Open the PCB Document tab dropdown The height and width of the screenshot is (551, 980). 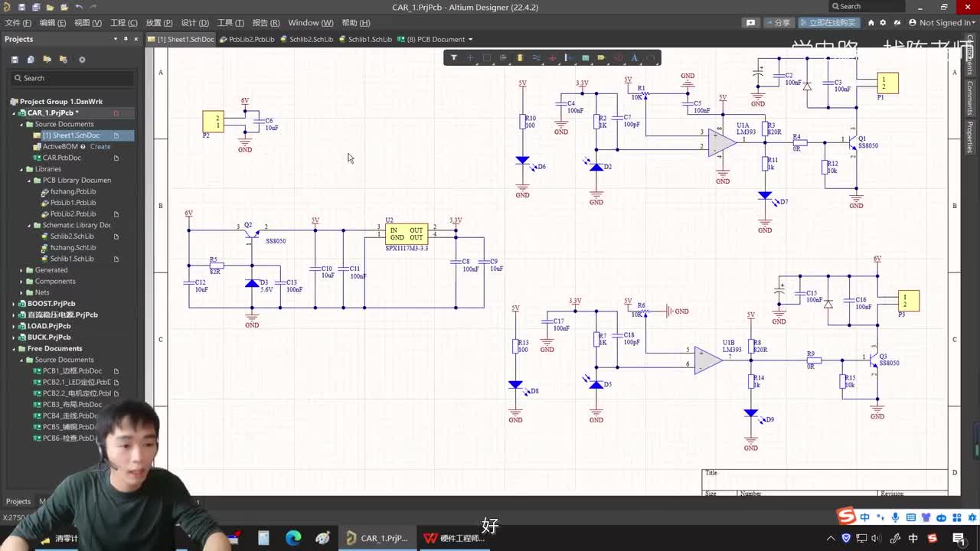(470, 39)
